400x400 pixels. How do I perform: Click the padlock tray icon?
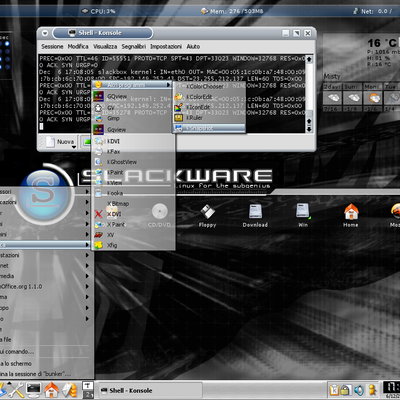[x=345, y=390]
